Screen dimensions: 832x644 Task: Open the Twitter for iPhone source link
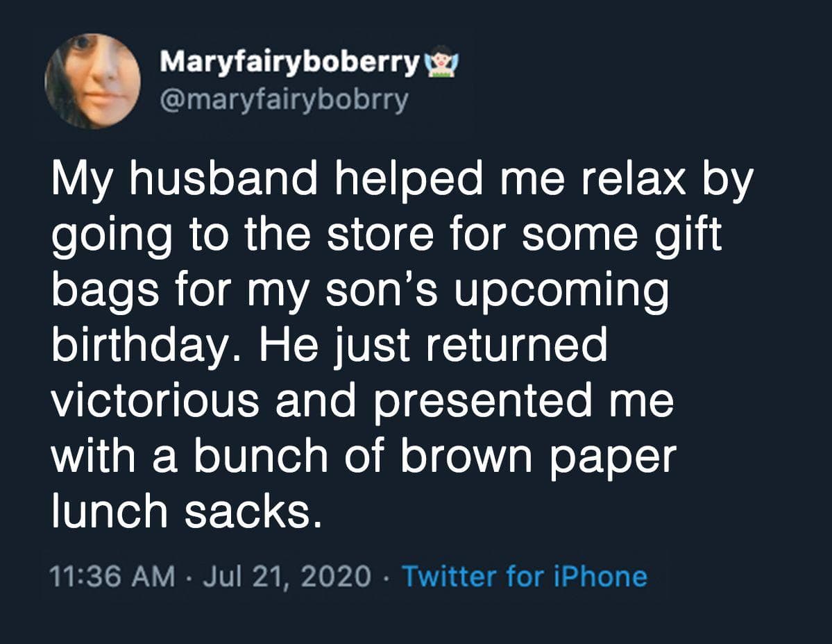[524, 576]
